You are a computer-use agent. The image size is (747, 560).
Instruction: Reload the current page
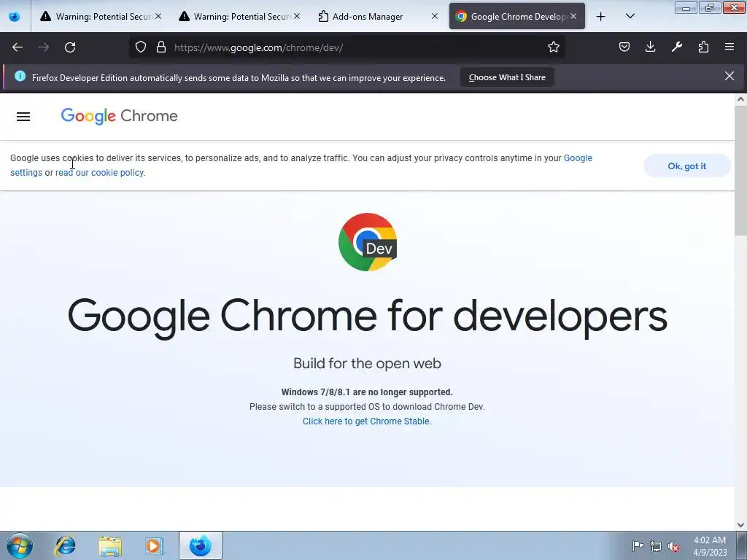[x=70, y=47]
